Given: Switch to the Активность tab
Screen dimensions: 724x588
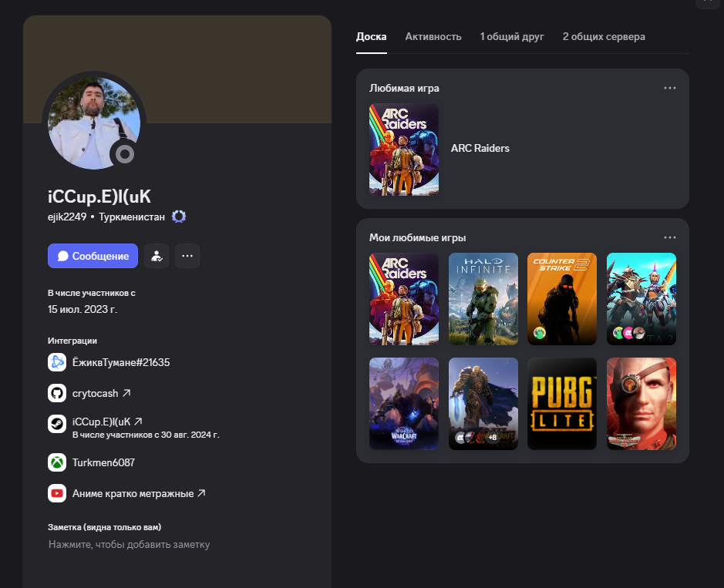Looking at the screenshot, I should pyautogui.click(x=433, y=36).
